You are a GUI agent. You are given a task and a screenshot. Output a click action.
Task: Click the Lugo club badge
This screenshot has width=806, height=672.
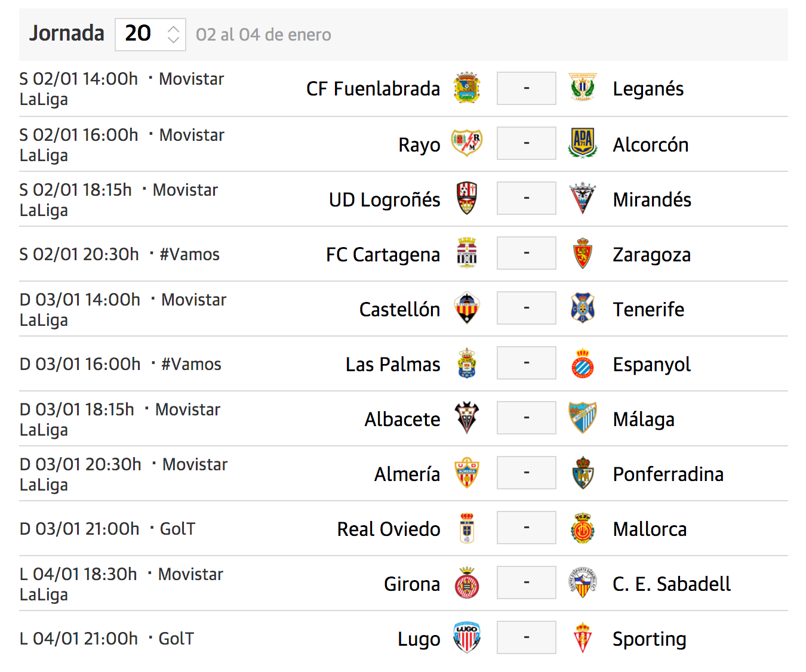coord(467,637)
